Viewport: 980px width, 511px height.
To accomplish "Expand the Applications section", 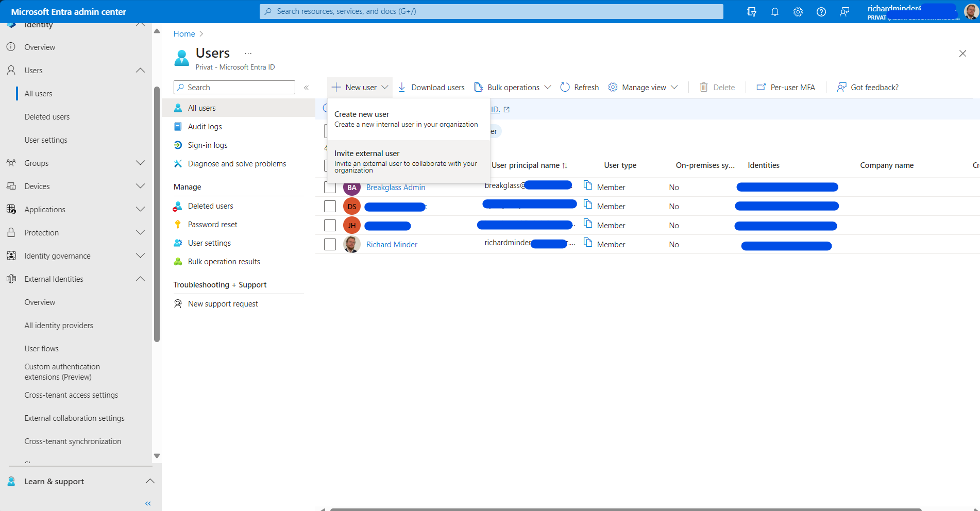I will (140, 210).
